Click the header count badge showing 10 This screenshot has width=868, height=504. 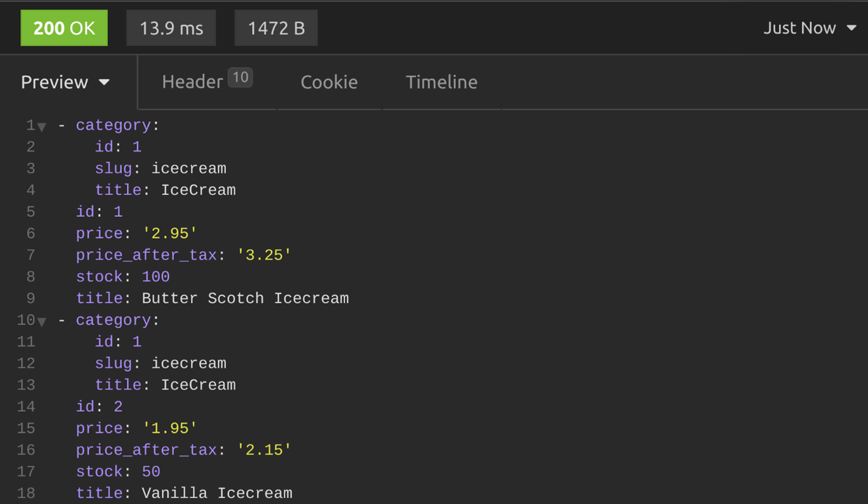pyautogui.click(x=240, y=78)
